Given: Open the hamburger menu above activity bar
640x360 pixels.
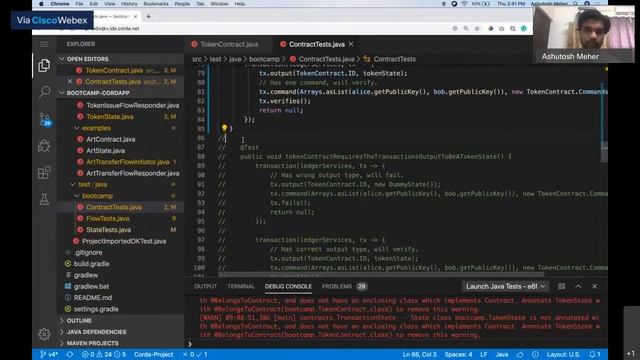Looking at the screenshot, I should point(44,44).
